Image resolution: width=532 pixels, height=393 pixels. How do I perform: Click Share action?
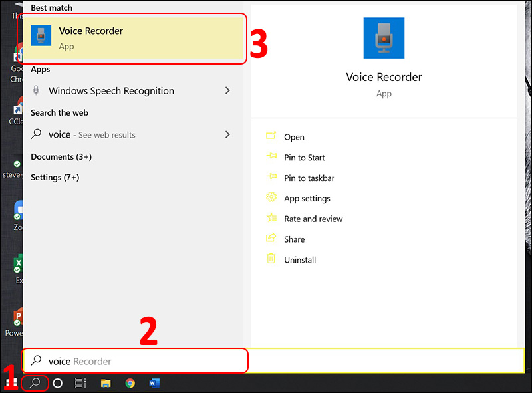[x=294, y=239]
